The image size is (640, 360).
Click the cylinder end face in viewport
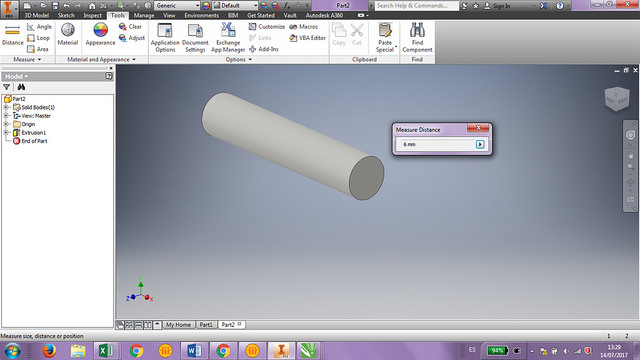(x=367, y=178)
